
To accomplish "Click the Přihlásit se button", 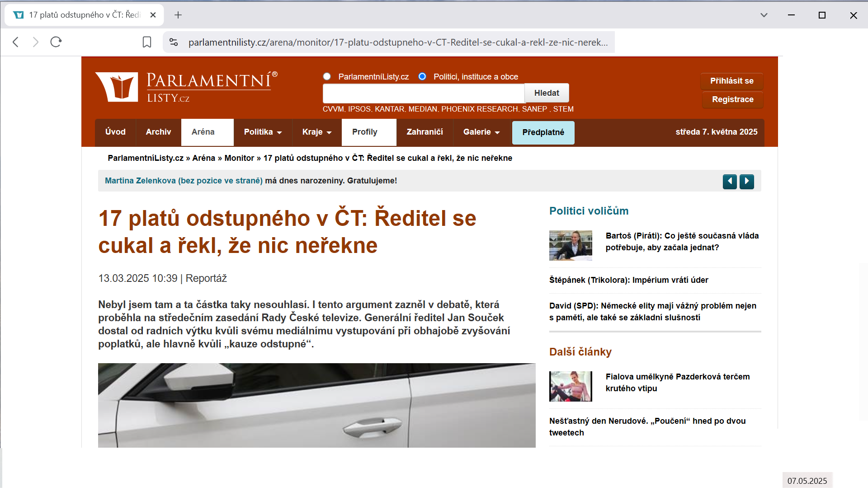I will coord(732,81).
